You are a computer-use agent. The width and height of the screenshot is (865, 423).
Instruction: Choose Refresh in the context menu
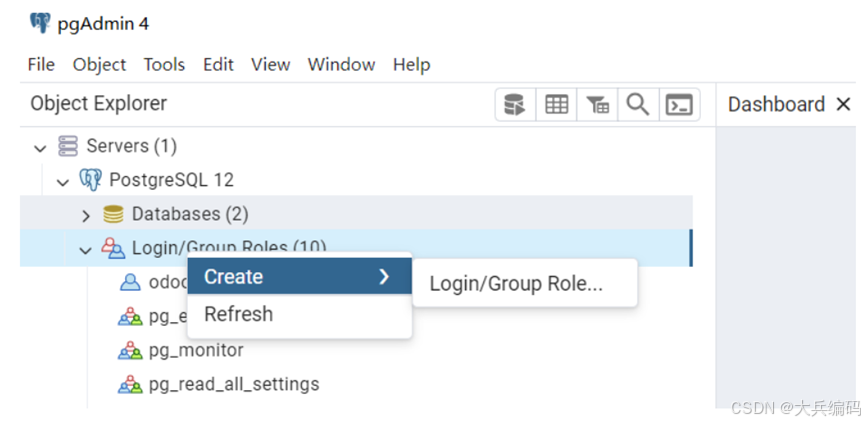300,314
